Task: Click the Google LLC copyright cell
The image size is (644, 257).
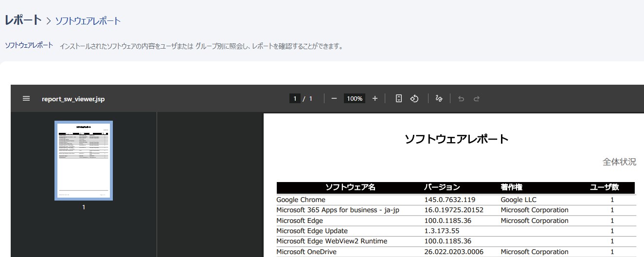Action: coord(519,200)
